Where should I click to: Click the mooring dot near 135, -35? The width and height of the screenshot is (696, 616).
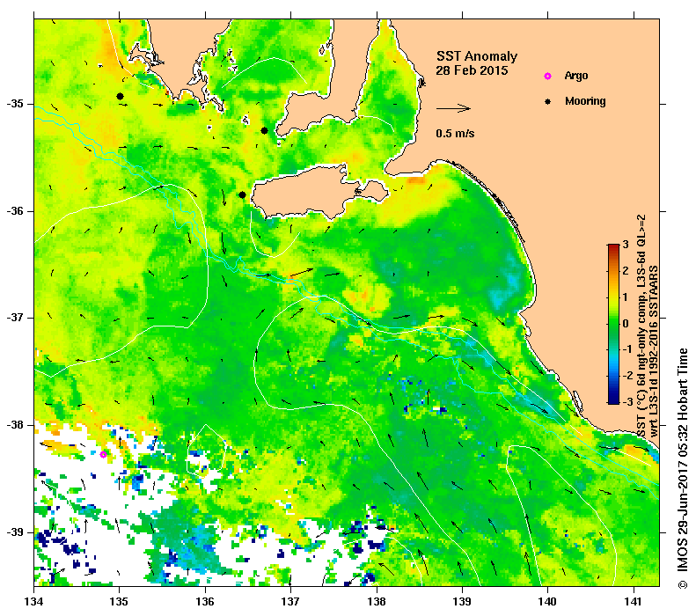tap(120, 96)
